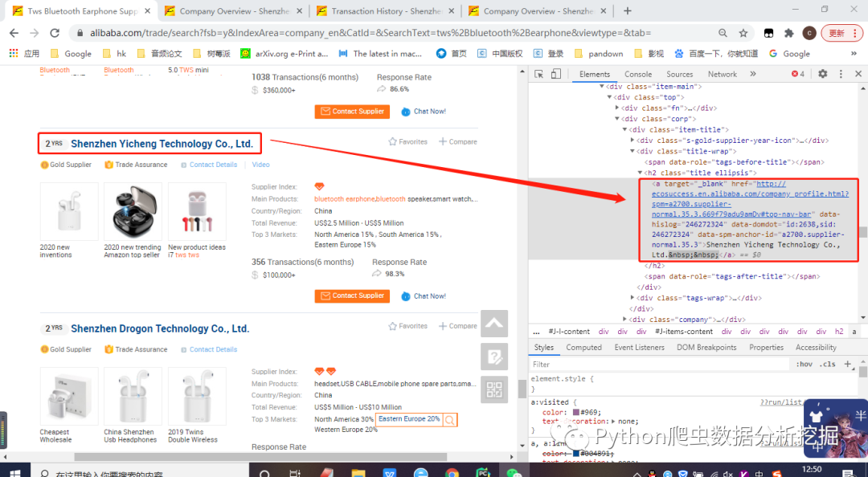Image resolution: width=868 pixels, height=477 pixels.
Task: Switch to the Console tab
Action: tap(637, 74)
